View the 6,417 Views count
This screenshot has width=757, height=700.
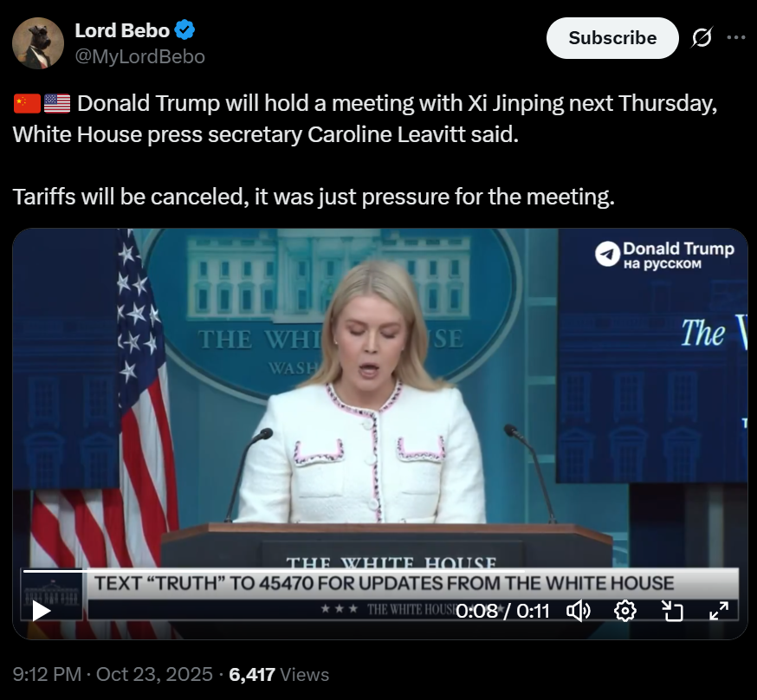click(x=279, y=674)
